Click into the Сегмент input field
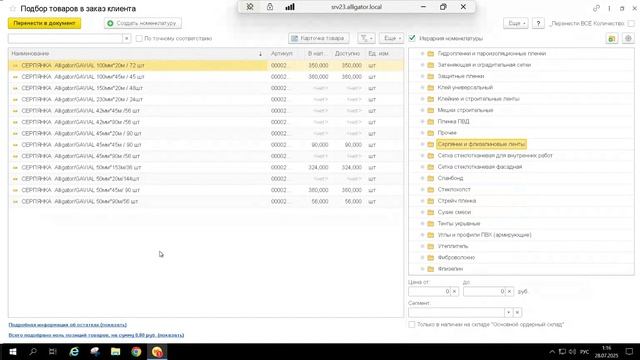 click(456, 313)
